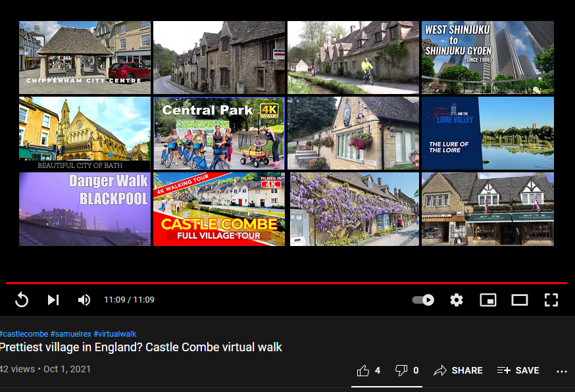The width and height of the screenshot is (575, 392).
Task: Replay the video with the replay icon
Action: (22, 300)
